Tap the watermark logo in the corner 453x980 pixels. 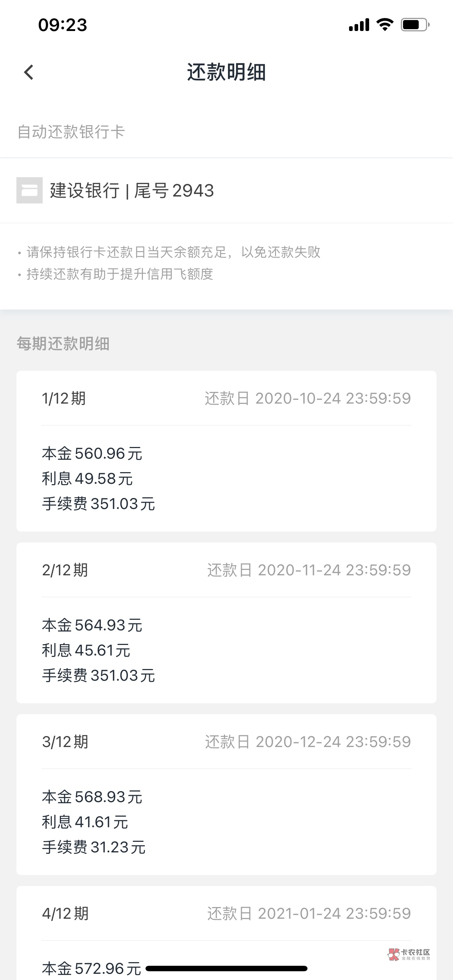pos(409,954)
